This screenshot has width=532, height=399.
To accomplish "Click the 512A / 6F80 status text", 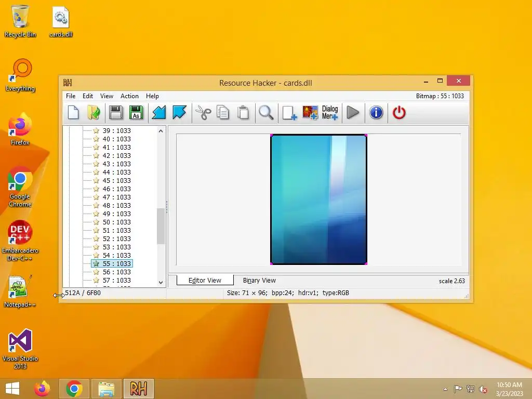I will (x=83, y=293).
